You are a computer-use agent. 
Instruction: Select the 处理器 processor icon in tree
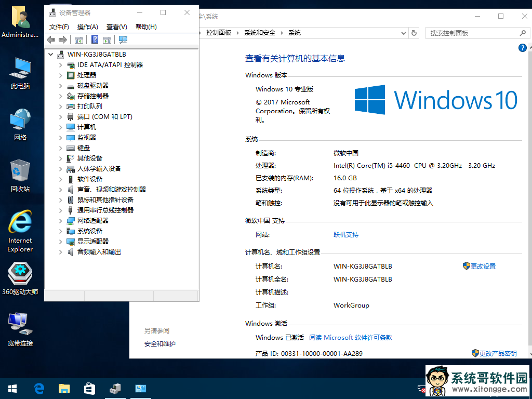(71, 75)
